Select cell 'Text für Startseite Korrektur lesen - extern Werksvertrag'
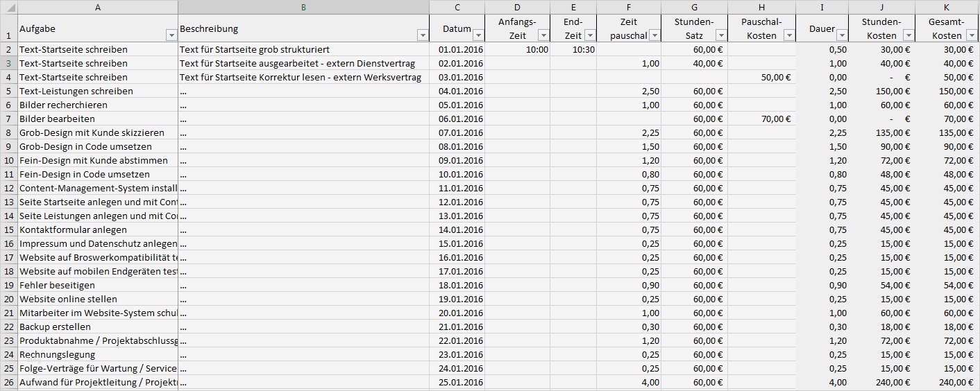 (303, 77)
